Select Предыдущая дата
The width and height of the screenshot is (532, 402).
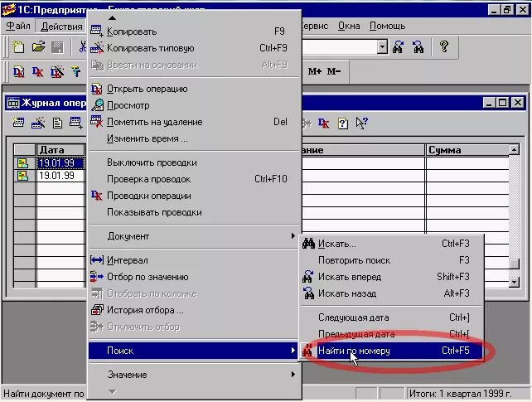391,334
